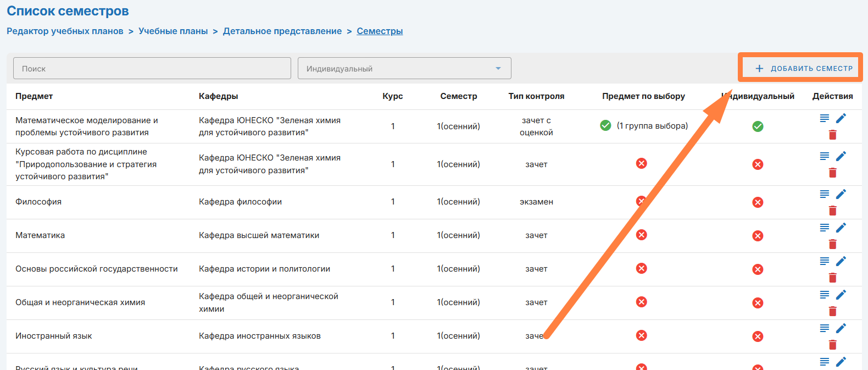The image size is (868, 370).
Task: Open Детальное представление breadcrumb
Action: pyautogui.click(x=282, y=31)
